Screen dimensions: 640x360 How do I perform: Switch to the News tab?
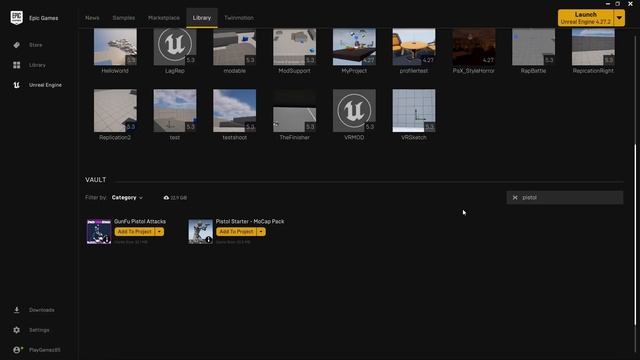pyautogui.click(x=92, y=18)
